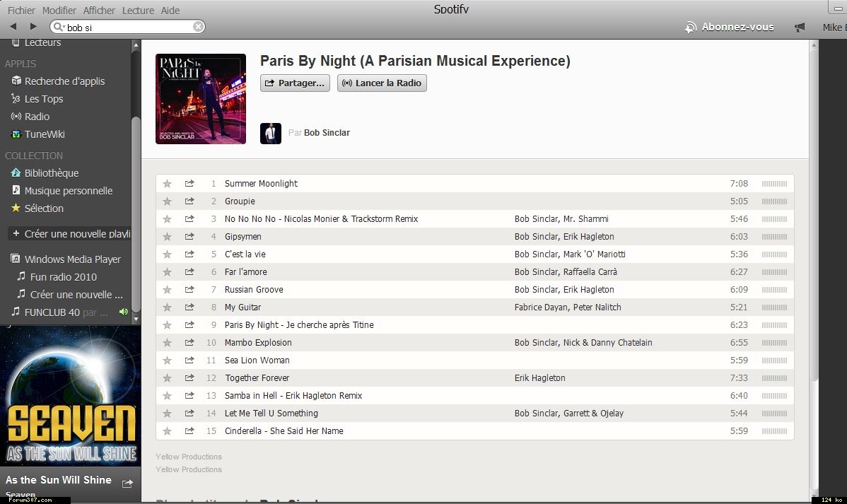
Task: Share the track Let Me Tell U Something
Action: click(x=189, y=414)
